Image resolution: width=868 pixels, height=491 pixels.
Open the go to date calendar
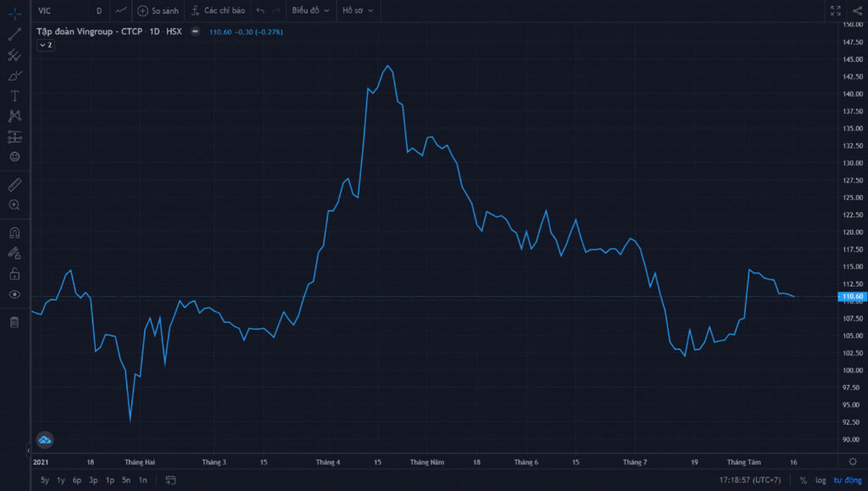click(170, 480)
